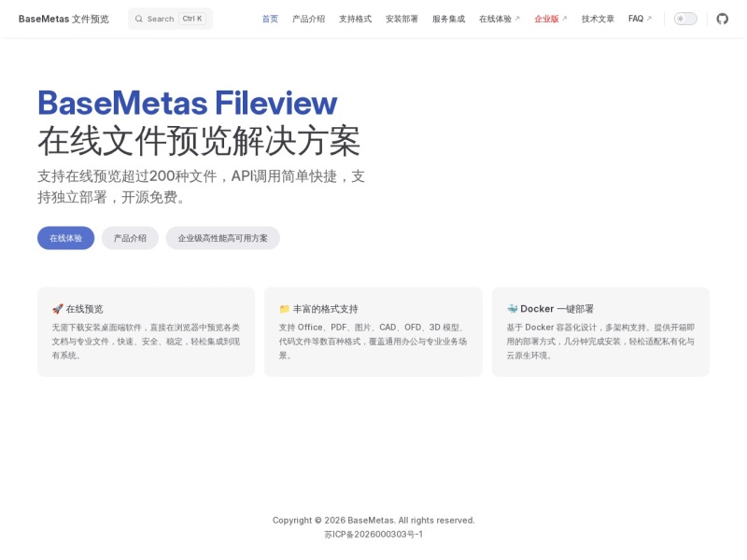Screen dimensions: 747x560
Task: Open the Search box with Ctrl K
Action: [171, 19]
